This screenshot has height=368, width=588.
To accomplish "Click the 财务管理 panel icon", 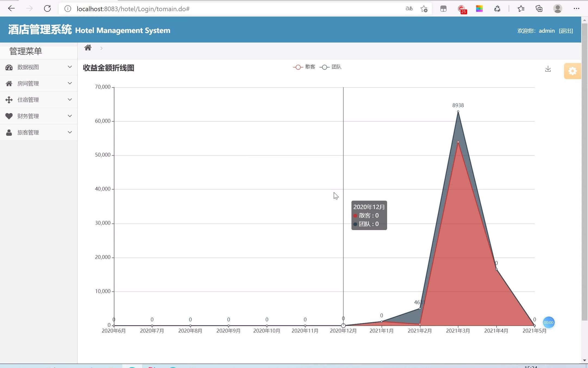I will click(x=9, y=116).
